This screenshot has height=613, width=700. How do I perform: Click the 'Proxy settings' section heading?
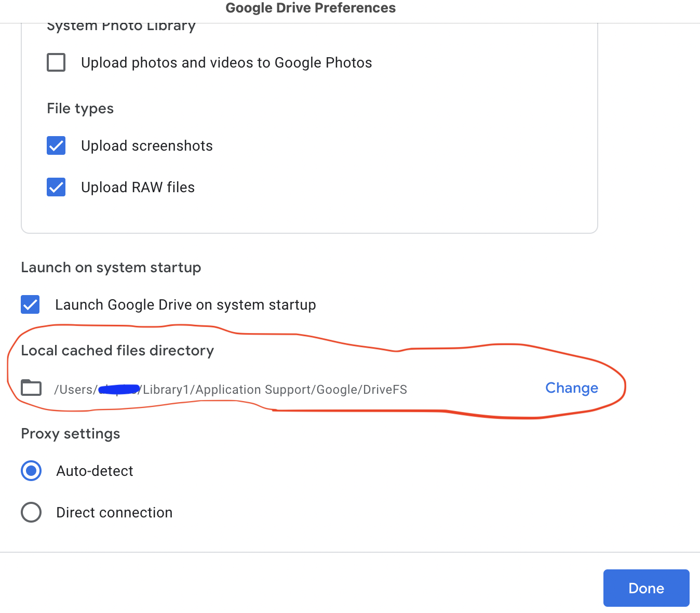click(71, 434)
